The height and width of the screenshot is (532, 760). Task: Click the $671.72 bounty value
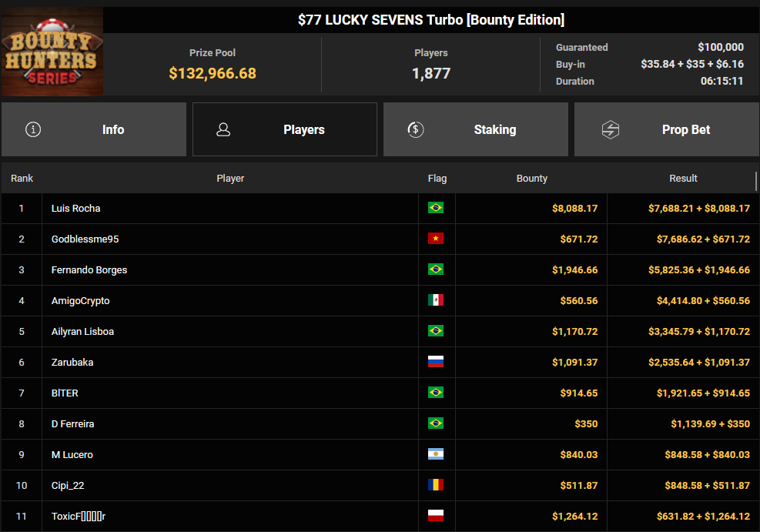click(x=579, y=239)
